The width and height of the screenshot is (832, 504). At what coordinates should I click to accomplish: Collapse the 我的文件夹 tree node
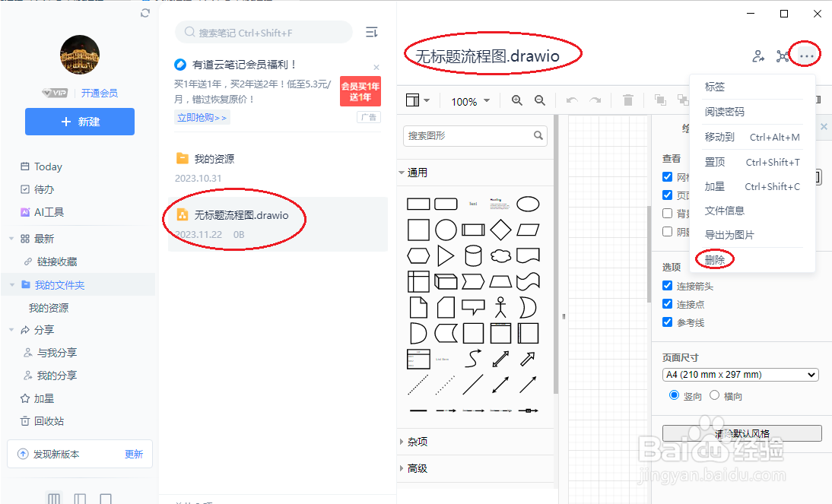click(11, 285)
